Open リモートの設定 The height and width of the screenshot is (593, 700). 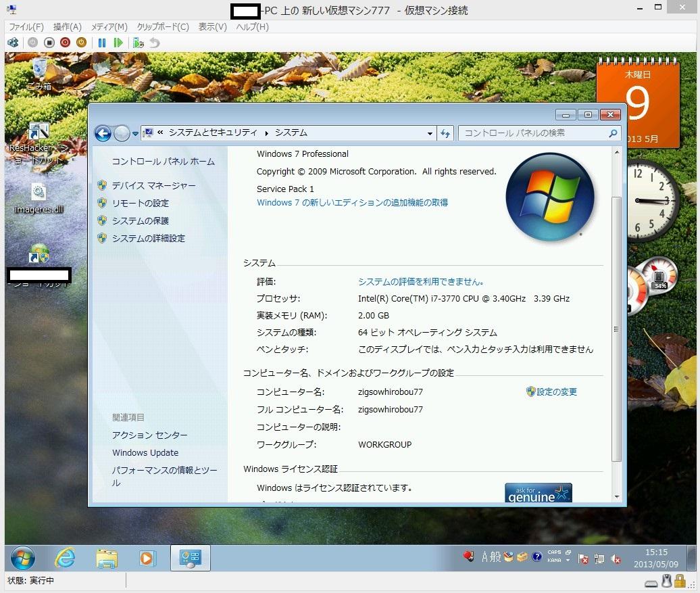[x=140, y=204]
